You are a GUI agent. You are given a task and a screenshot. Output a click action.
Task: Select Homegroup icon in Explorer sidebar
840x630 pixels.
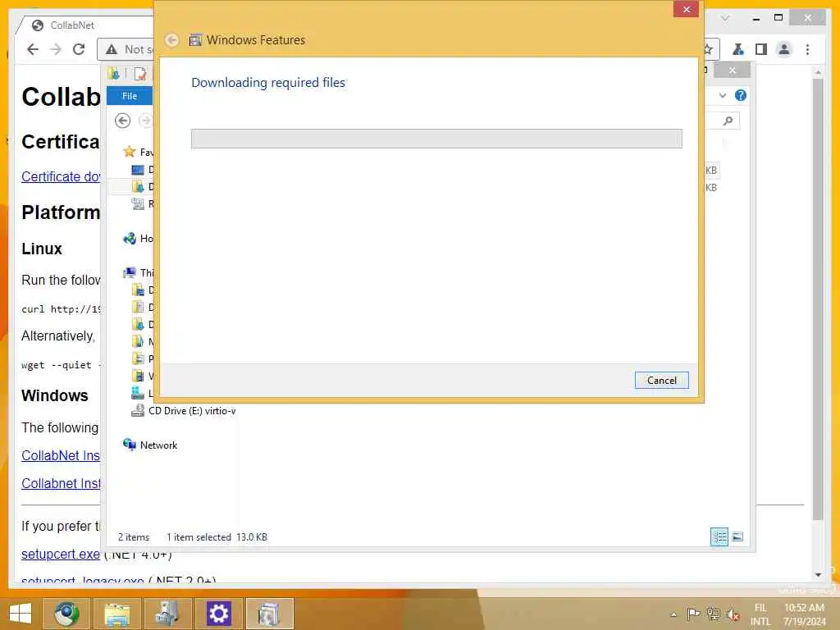(x=129, y=239)
